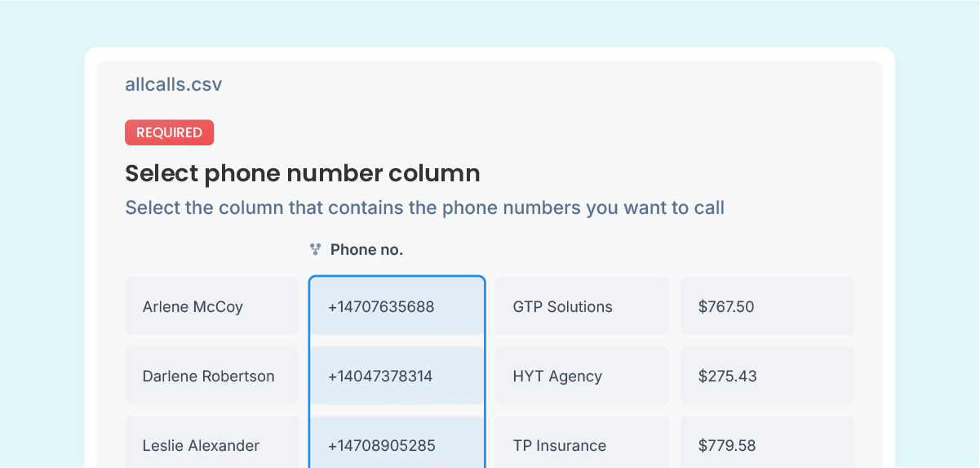Screen dimensions: 980x468
Task: Pick the $767.50 amount cell
Action: 767,306
